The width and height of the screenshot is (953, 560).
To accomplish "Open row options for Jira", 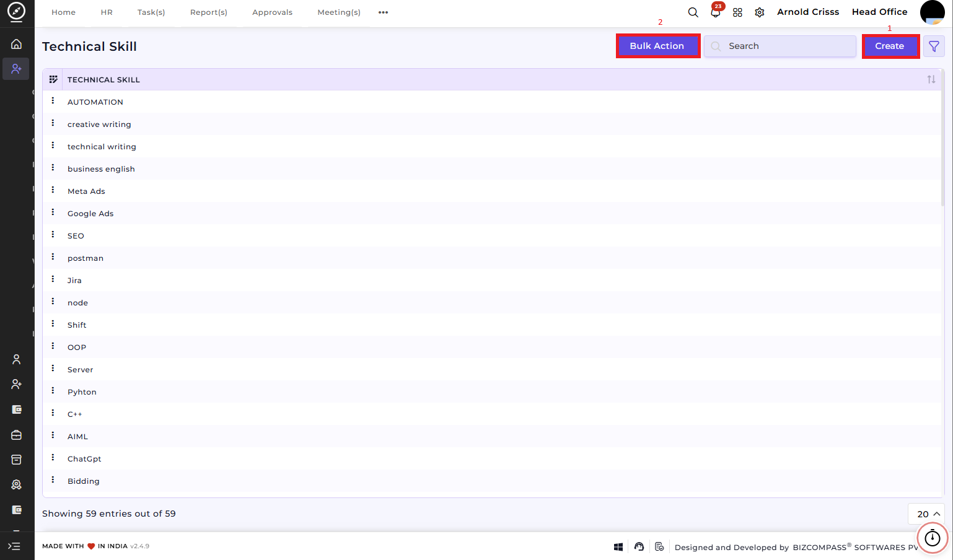I will click(53, 279).
